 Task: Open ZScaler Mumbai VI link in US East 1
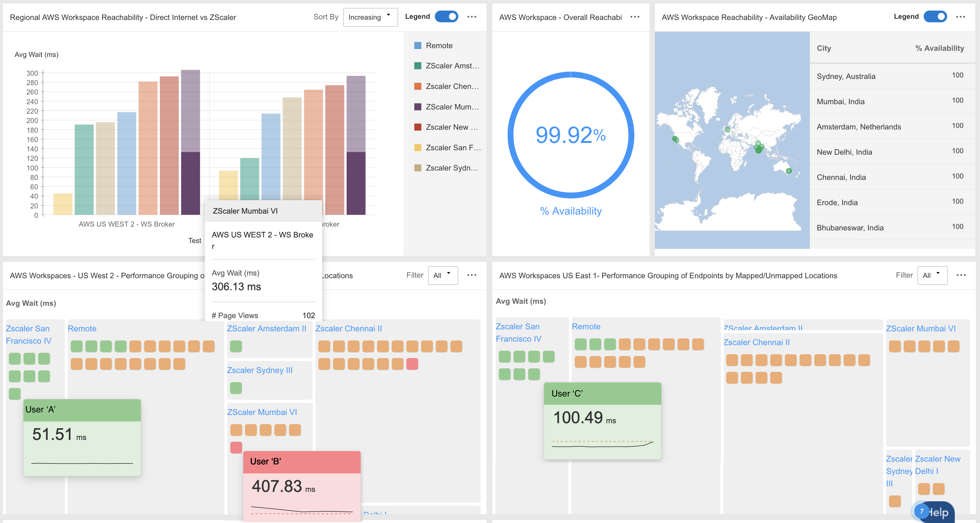coord(921,328)
